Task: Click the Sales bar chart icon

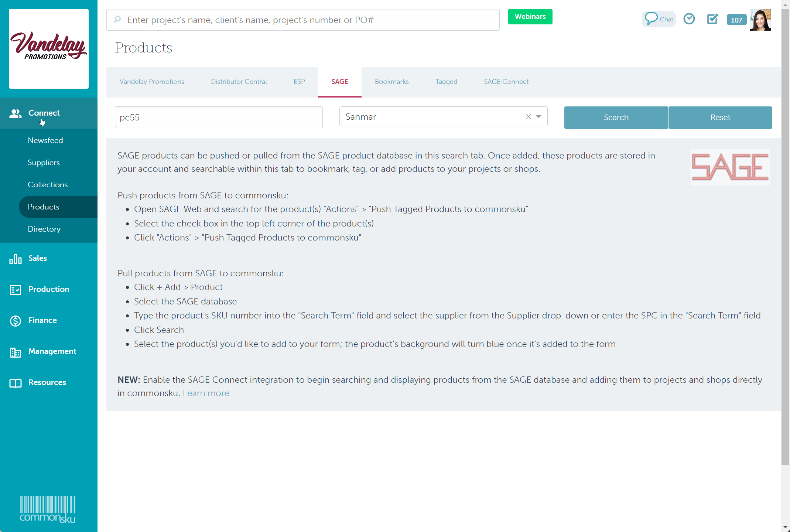Action: [x=16, y=259]
